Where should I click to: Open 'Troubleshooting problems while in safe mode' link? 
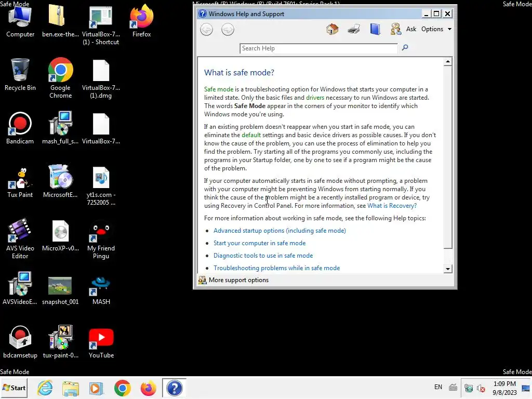(x=276, y=268)
